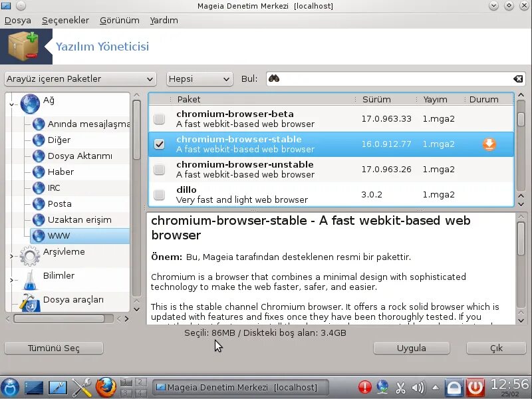The height and width of the screenshot is (399, 532).
Task: Click the globe icon beside IRC
Action: (39, 188)
